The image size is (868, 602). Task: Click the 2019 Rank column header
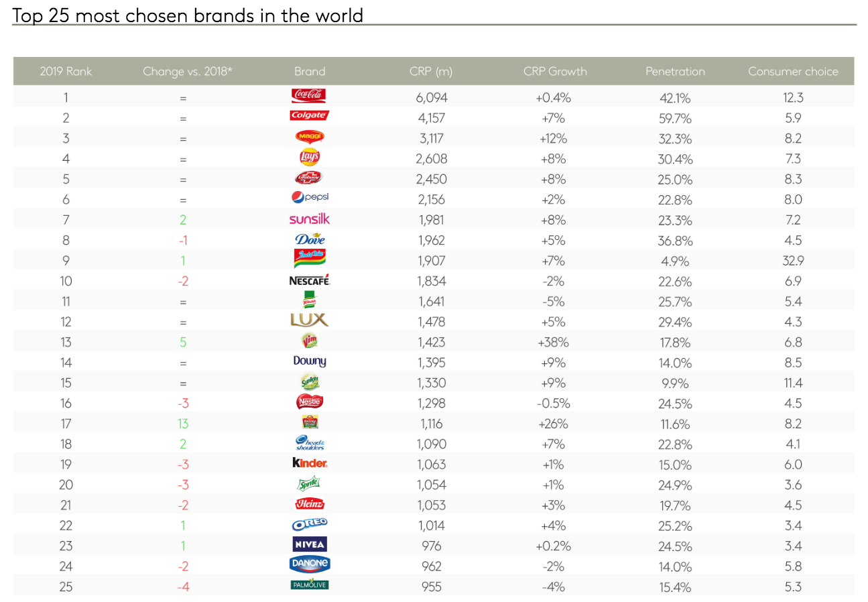tap(66, 72)
